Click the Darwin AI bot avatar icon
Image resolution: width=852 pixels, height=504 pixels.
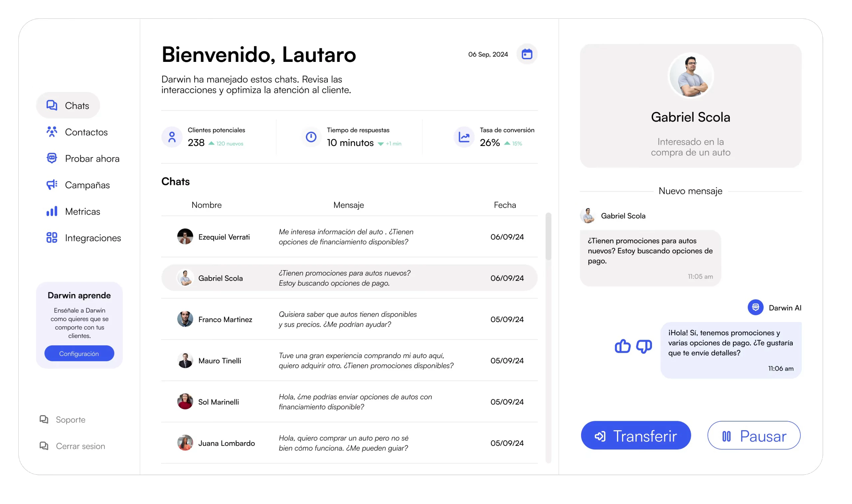point(755,307)
